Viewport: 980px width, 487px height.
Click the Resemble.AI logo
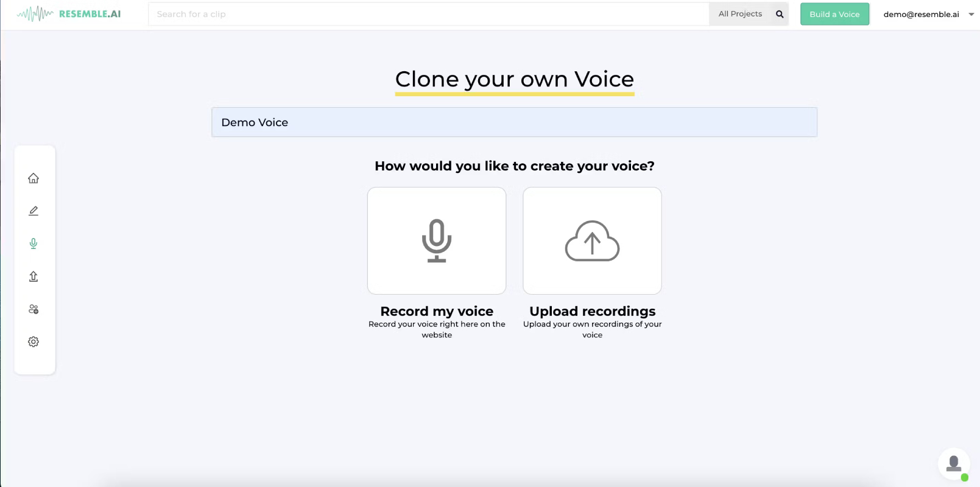tap(69, 13)
